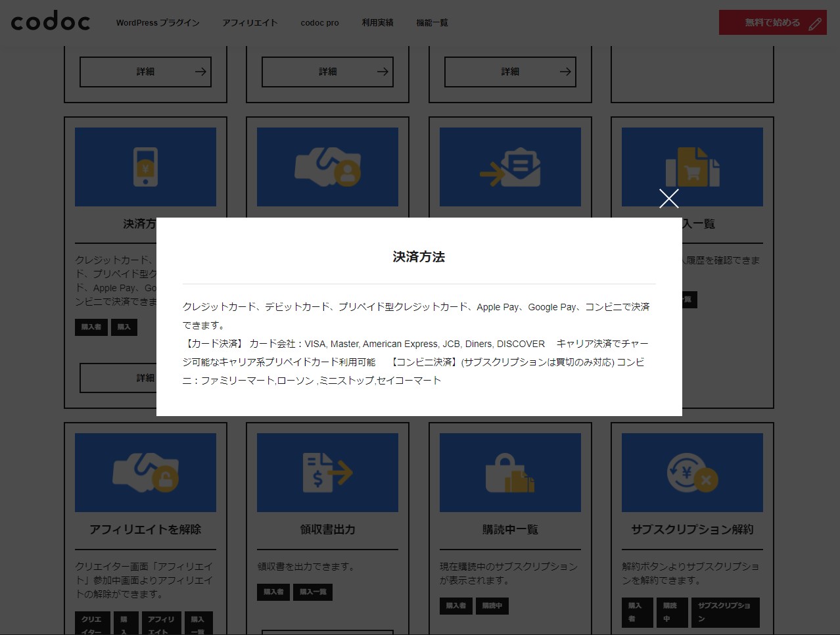Click the third 詳細 button in top row

510,72
